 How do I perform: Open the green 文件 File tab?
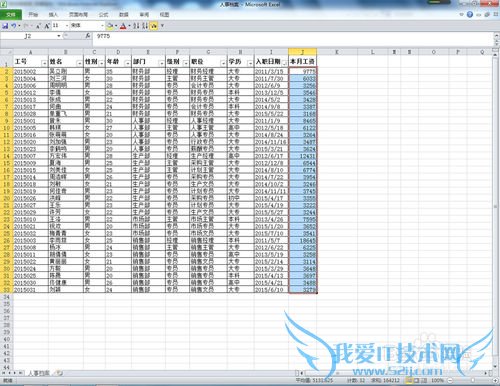coord(11,15)
